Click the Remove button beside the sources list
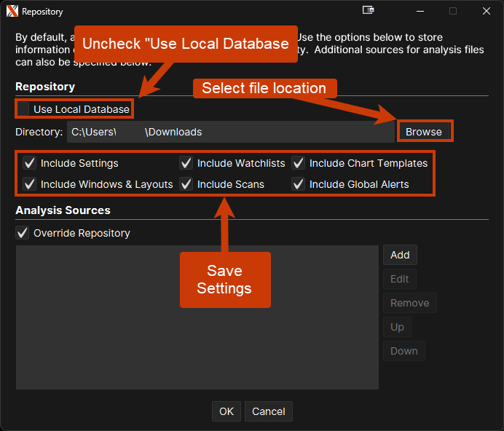Image resolution: width=504 pixels, height=431 pixels. click(x=409, y=303)
